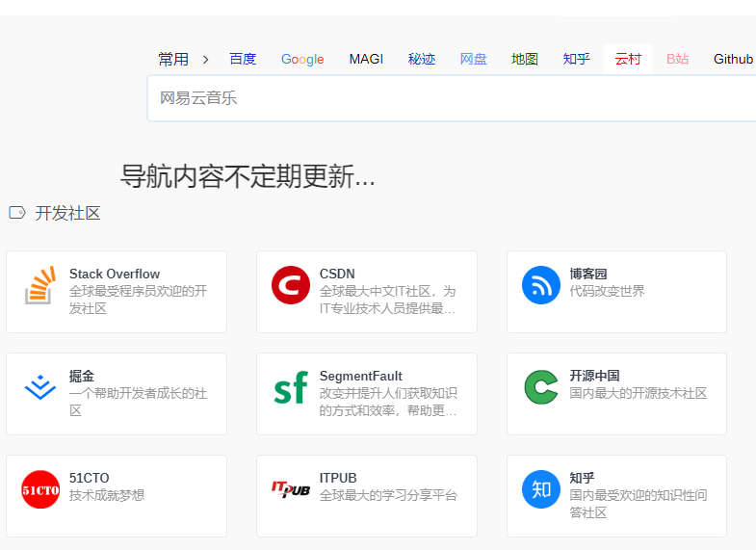Choose the B站 search tab
The width and height of the screenshot is (756, 550).
coord(677,59)
